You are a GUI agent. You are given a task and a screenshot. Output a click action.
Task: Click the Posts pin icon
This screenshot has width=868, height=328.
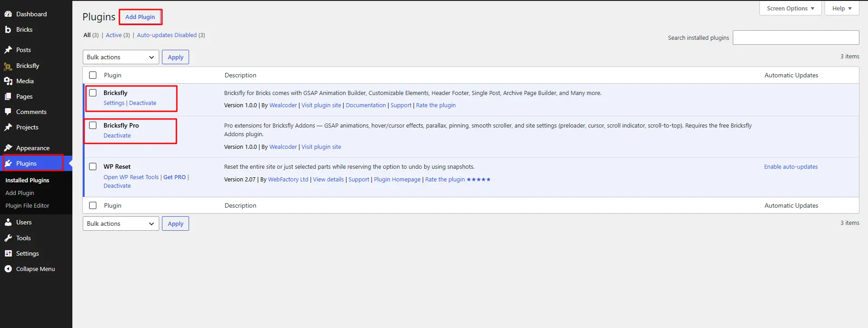pyautogui.click(x=8, y=50)
